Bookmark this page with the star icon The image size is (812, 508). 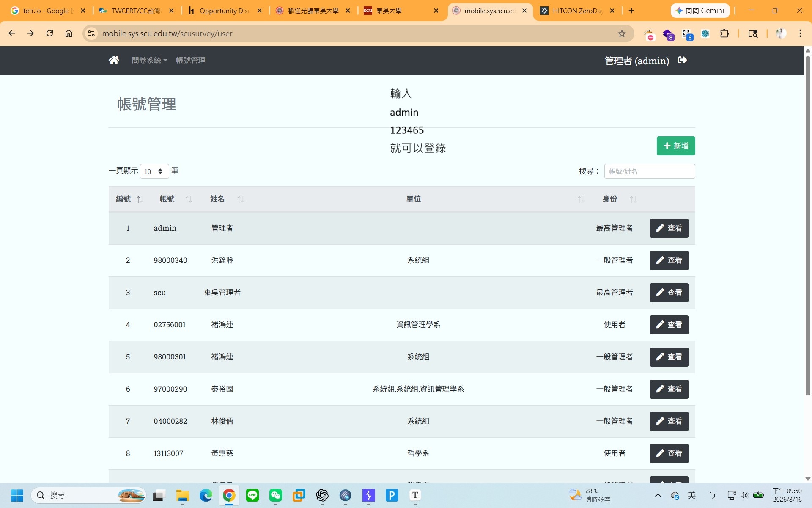[x=622, y=33]
